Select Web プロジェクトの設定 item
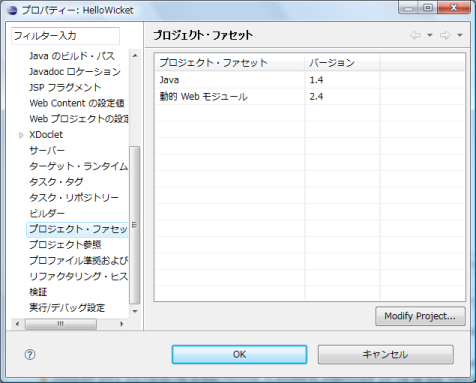476x383 pixels. tap(79, 119)
